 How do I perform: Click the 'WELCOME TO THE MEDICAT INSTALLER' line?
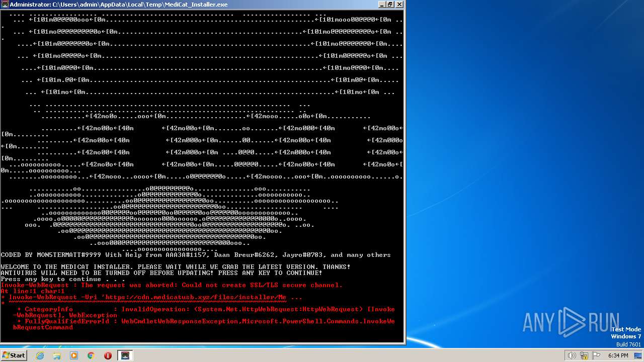pos(176,267)
